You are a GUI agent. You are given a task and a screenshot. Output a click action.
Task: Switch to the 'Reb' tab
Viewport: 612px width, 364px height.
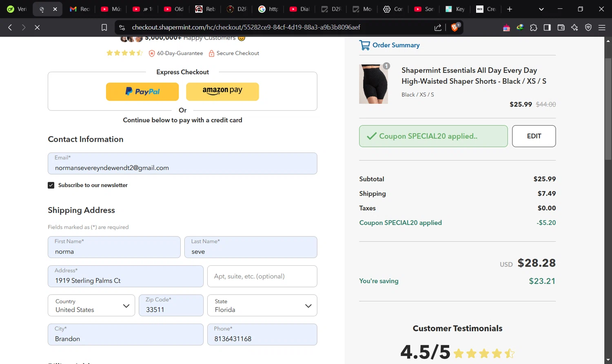click(205, 9)
